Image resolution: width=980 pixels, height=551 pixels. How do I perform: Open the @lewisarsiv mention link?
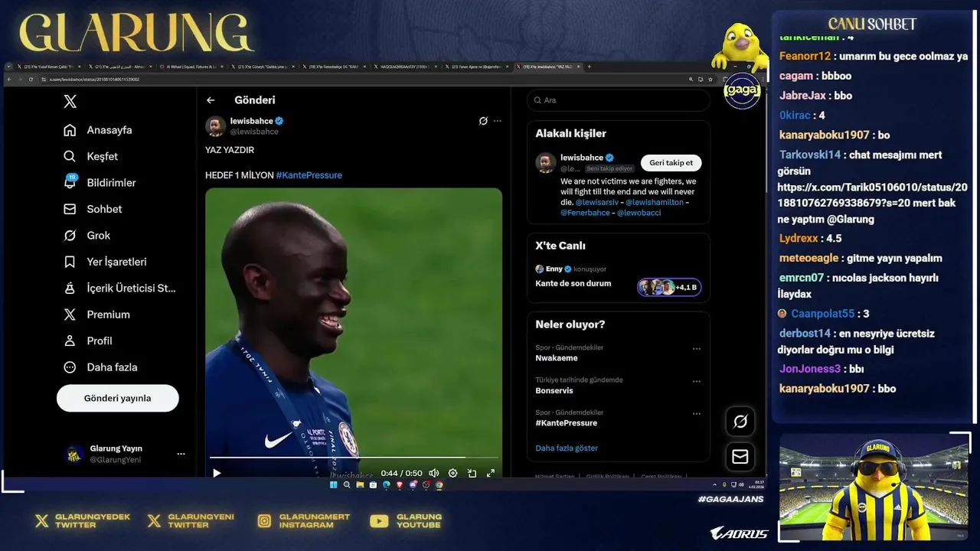point(597,202)
